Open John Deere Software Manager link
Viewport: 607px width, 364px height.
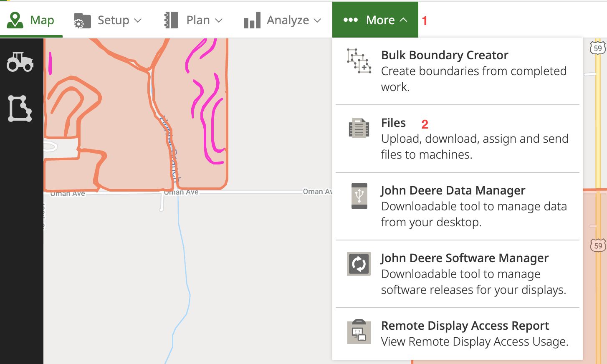(464, 258)
